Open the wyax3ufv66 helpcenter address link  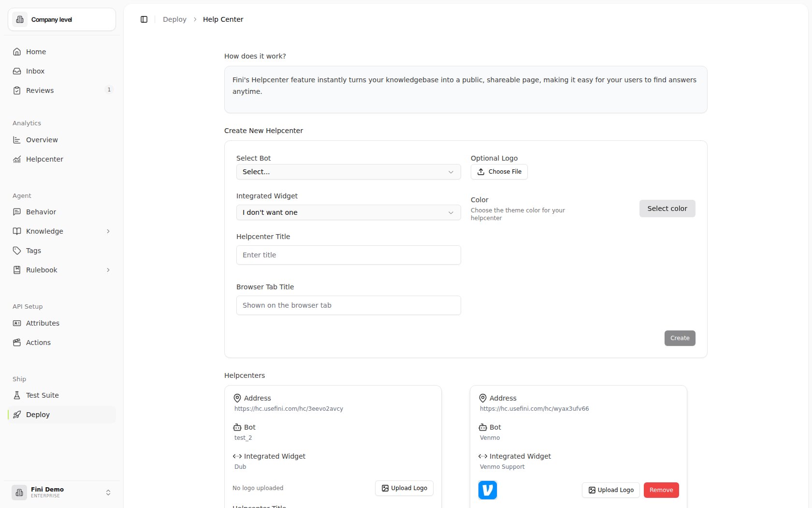(534, 409)
